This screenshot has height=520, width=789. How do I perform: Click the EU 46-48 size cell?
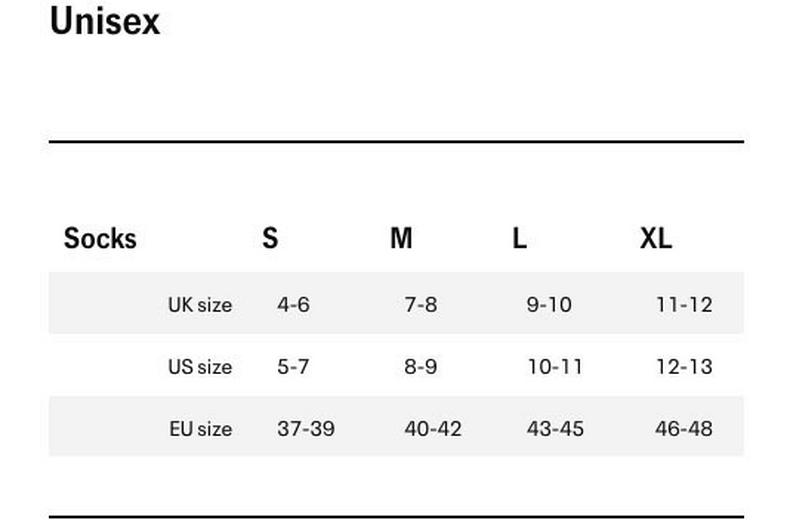(684, 429)
